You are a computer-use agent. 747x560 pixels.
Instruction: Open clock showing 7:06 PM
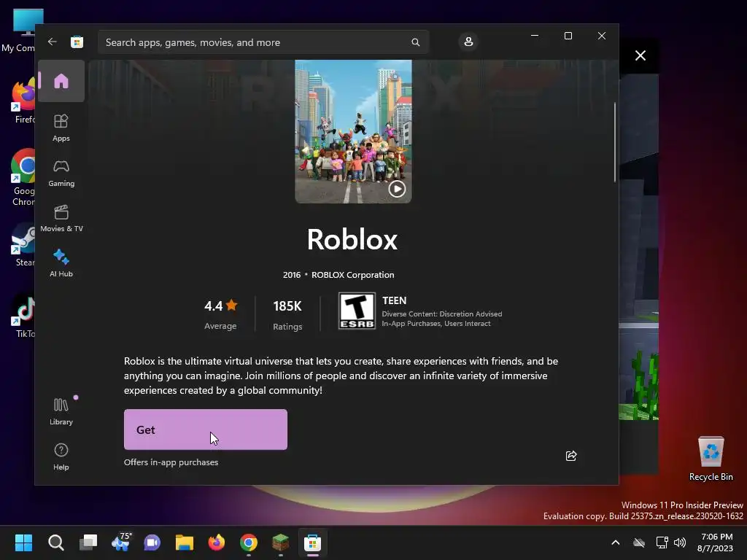(x=715, y=542)
